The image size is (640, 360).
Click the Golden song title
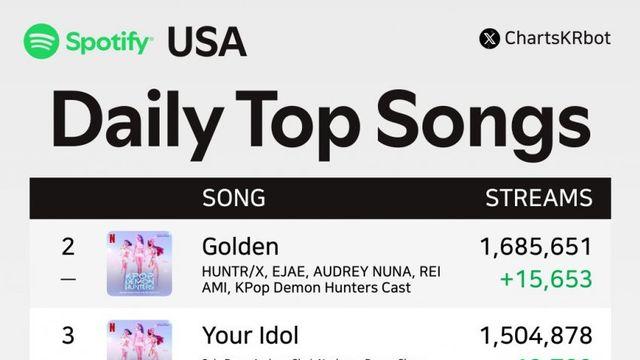tap(240, 247)
